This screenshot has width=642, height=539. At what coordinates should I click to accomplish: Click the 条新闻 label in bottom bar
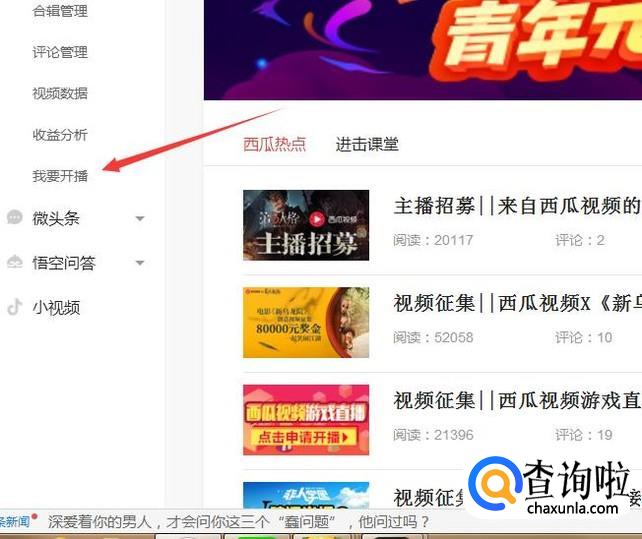15,522
